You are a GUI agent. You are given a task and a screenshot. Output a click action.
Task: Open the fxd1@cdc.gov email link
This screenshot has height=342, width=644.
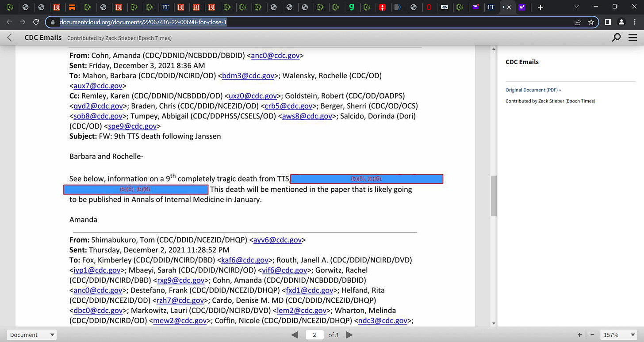click(310, 291)
